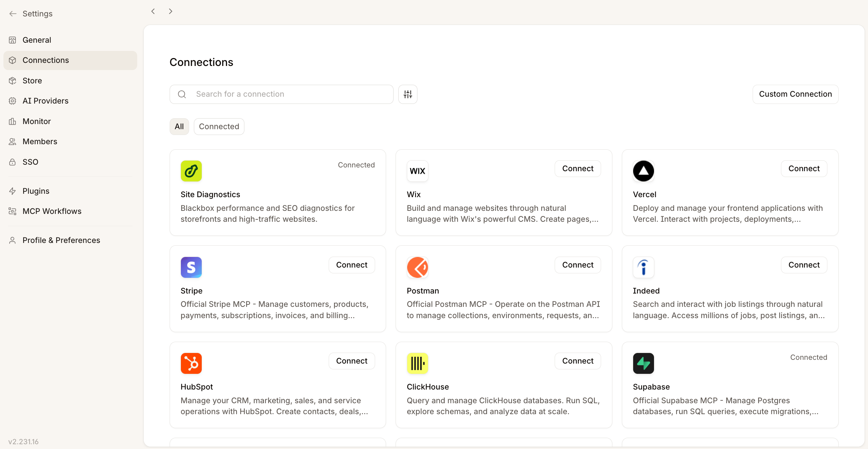Connect the Indeed integration

click(x=804, y=265)
